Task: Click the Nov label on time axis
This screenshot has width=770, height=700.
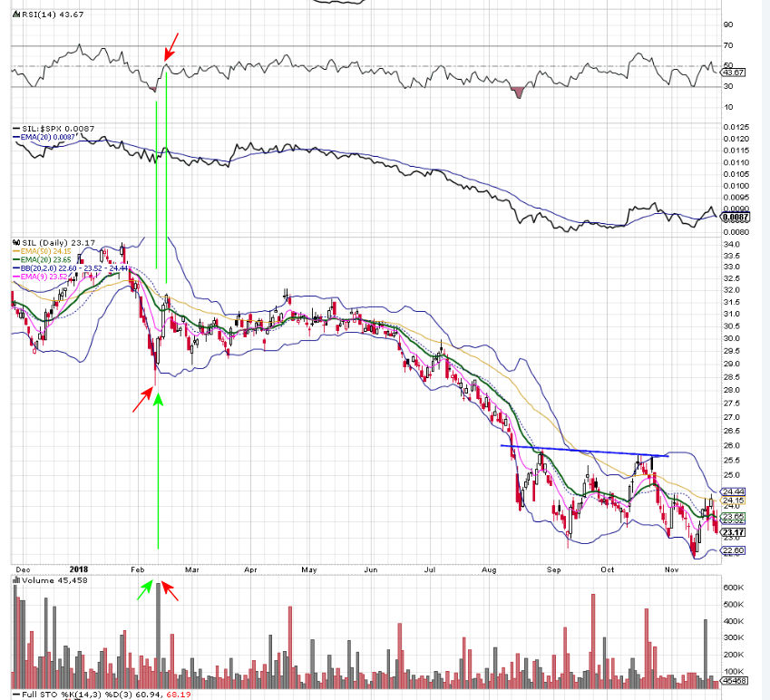Action: coord(671,569)
